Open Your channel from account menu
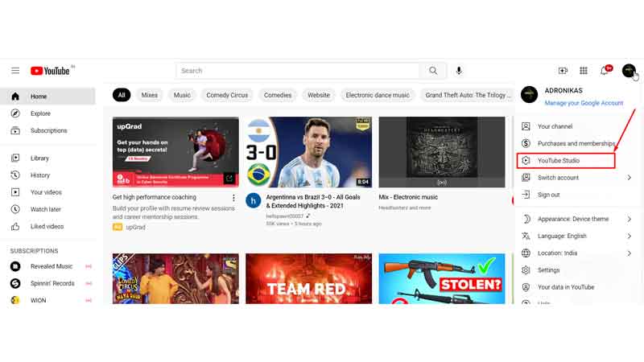This screenshot has width=644, height=362. [577, 126]
